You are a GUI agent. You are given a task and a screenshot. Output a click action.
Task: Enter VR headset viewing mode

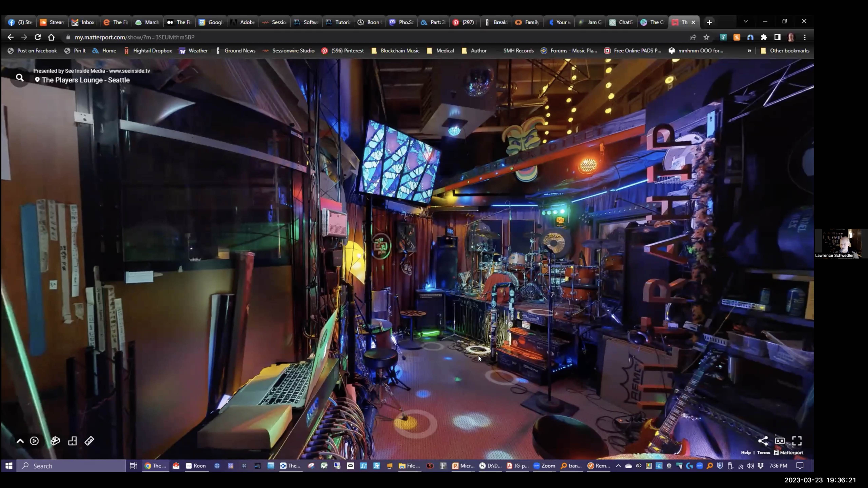(780, 441)
